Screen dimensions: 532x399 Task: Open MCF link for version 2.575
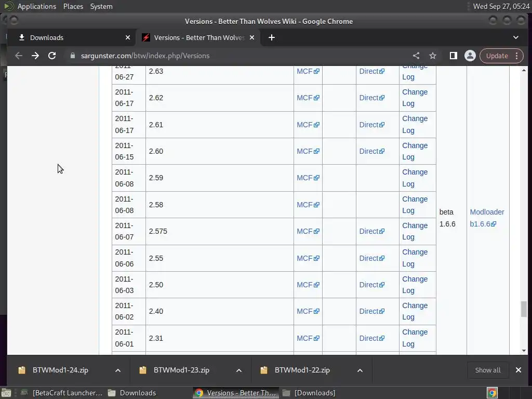click(x=308, y=231)
